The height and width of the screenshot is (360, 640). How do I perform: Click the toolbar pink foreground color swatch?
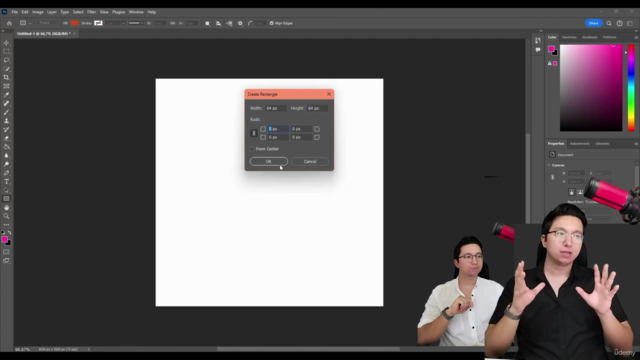[x=4, y=240]
